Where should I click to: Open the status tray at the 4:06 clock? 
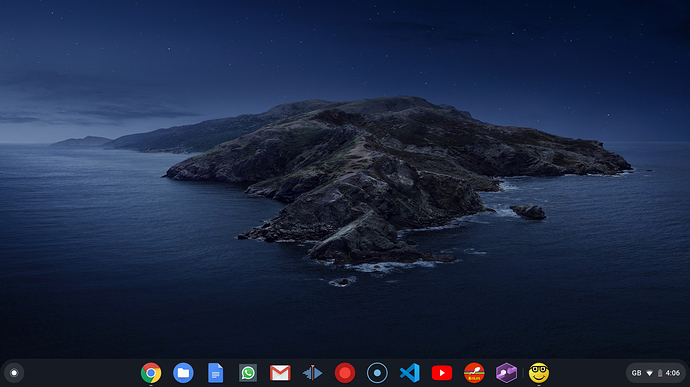[x=673, y=373]
